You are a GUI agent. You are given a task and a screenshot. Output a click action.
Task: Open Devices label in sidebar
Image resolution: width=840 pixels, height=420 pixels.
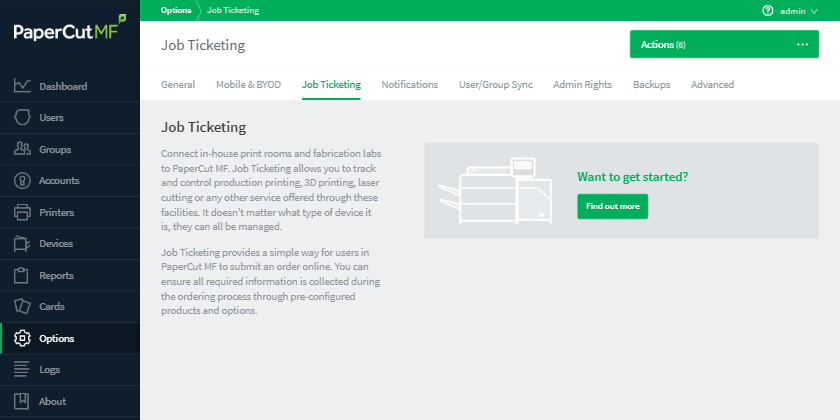pyautogui.click(x=56, y=243)
